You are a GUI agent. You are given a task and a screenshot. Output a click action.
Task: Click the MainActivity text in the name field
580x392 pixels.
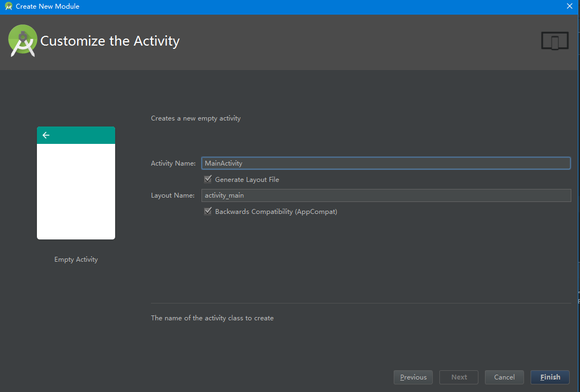click(x=223, y=163)
